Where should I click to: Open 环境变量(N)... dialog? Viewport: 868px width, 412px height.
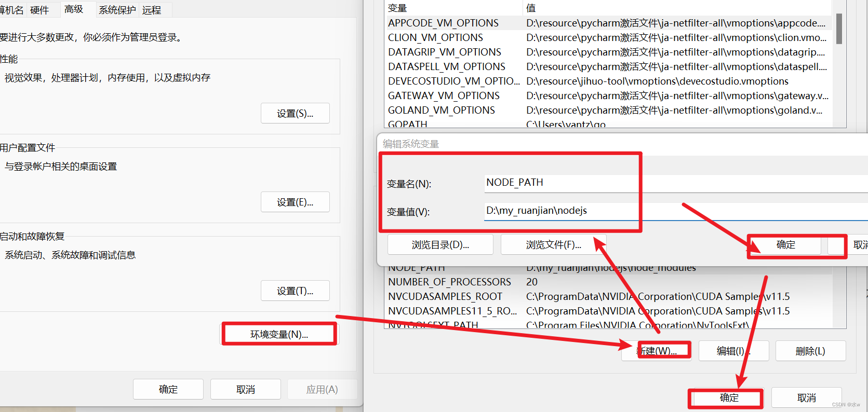[x=279, y=334]
